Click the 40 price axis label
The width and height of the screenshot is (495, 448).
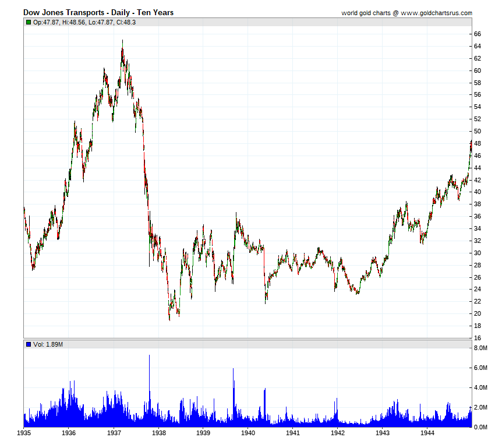[x=478, y=192]
